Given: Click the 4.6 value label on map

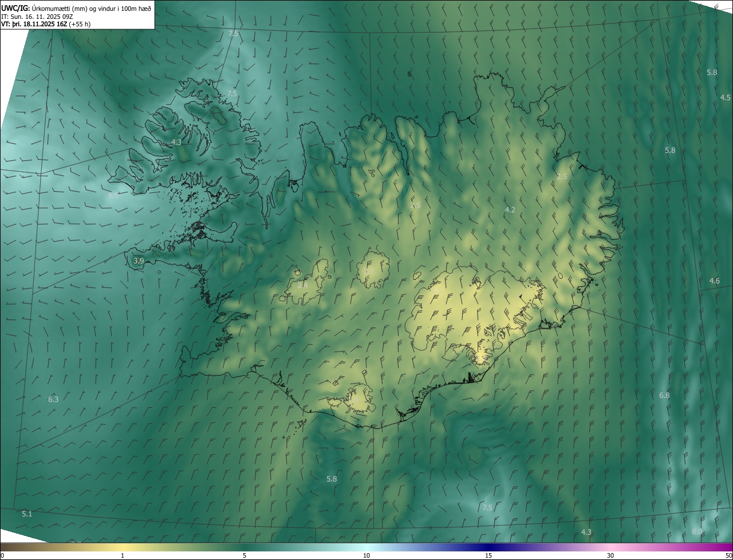Looking at the screenshot, I should pos(714,281).
